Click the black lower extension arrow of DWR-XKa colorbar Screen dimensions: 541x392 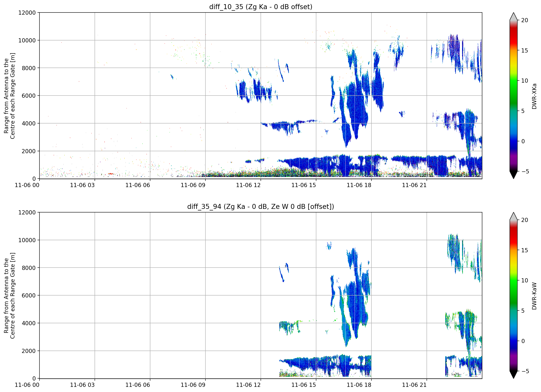513,175
